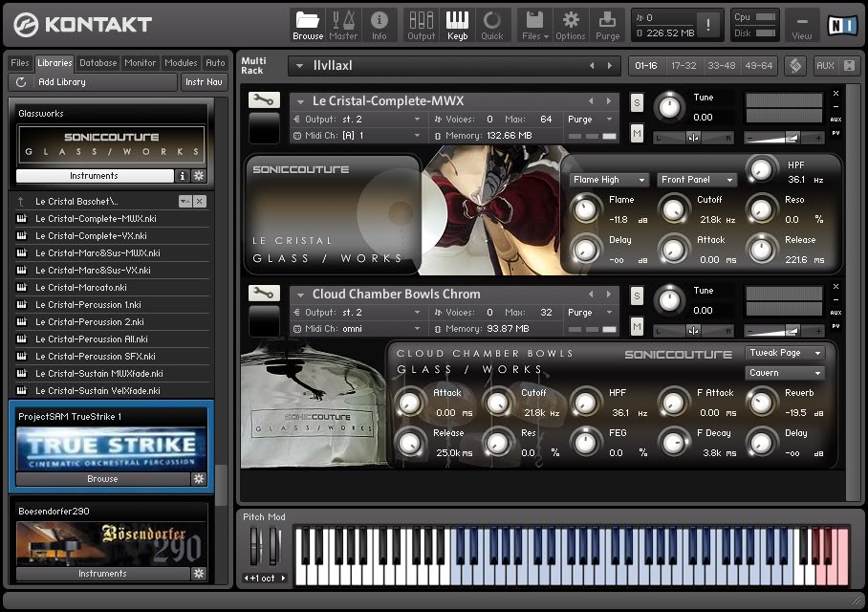
Task: Show rack page 17-32
Action: pos(684,65)
